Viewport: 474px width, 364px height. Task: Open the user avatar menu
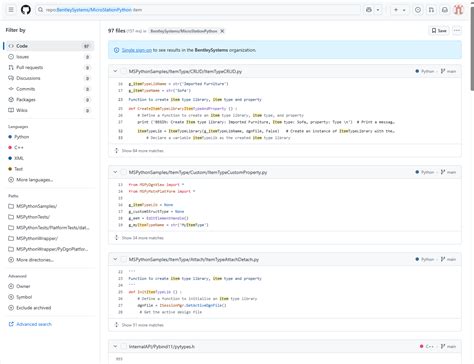pos(459,10)
